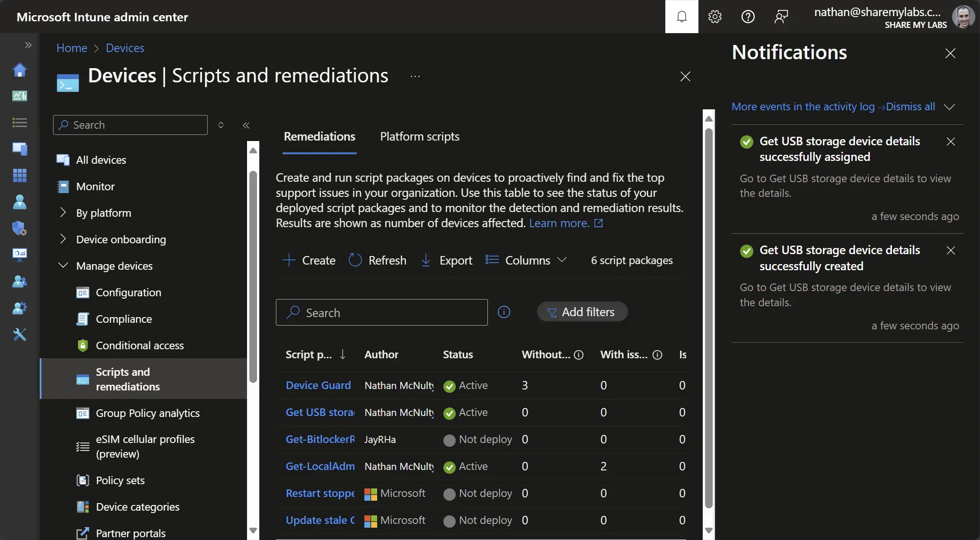Open the Columns dropdown
Screen dimensions: 980x540
(x=526, y=260)
